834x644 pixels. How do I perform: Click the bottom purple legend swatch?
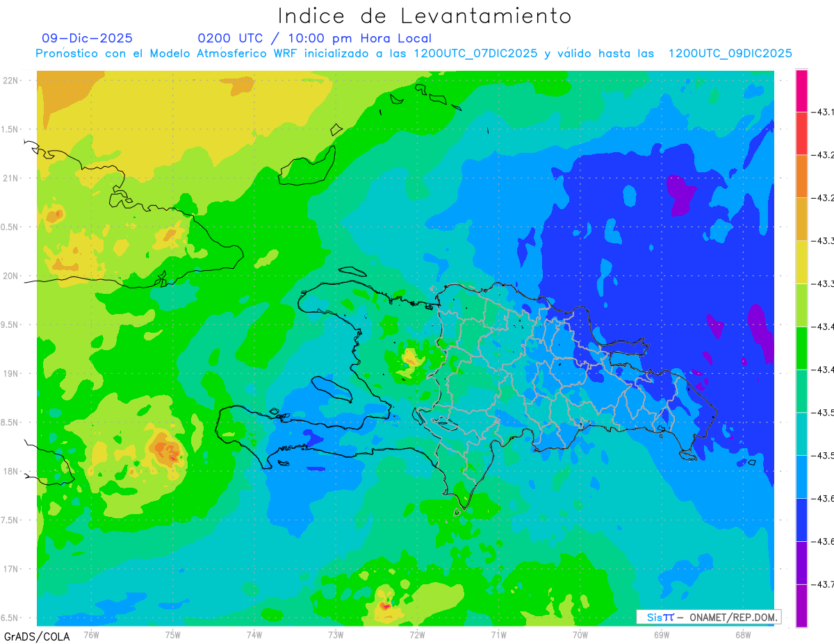click(x=801, y=605)
